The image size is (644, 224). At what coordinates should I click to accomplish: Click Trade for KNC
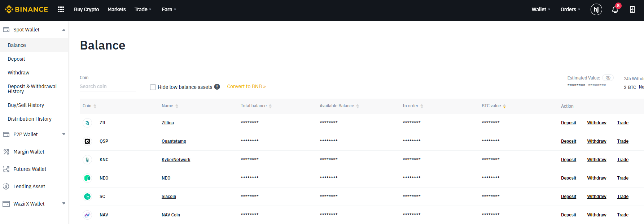pyautogui.click(x=623, y=160)
